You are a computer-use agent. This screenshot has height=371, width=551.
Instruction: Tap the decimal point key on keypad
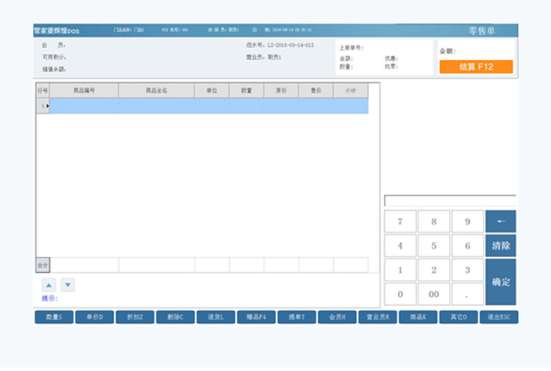[468, 294]
